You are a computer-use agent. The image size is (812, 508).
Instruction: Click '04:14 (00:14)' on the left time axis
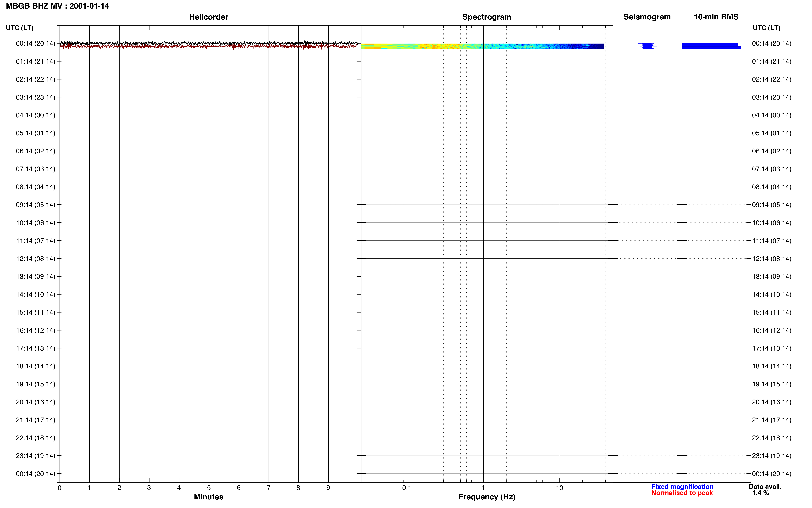point(36,115)
